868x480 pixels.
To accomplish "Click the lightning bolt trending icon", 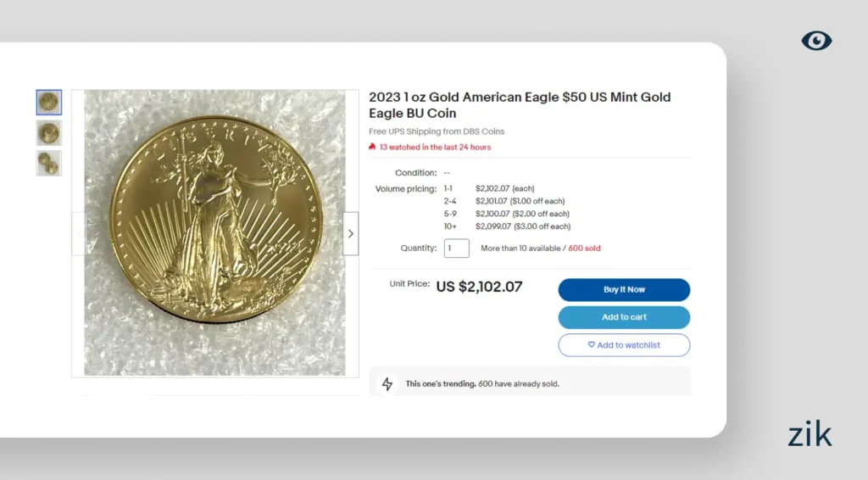I will [387, 383].
